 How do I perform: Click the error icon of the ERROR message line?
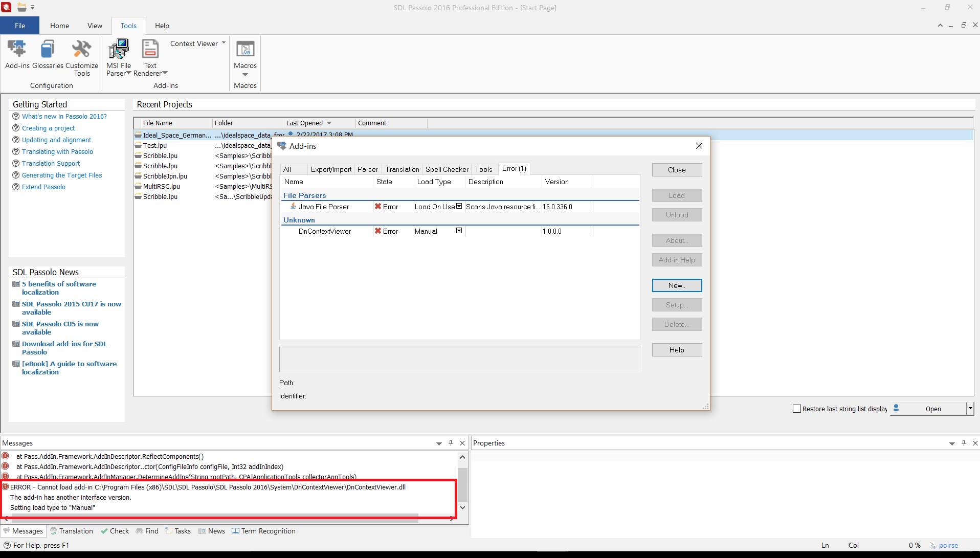[x=5, y=486]
